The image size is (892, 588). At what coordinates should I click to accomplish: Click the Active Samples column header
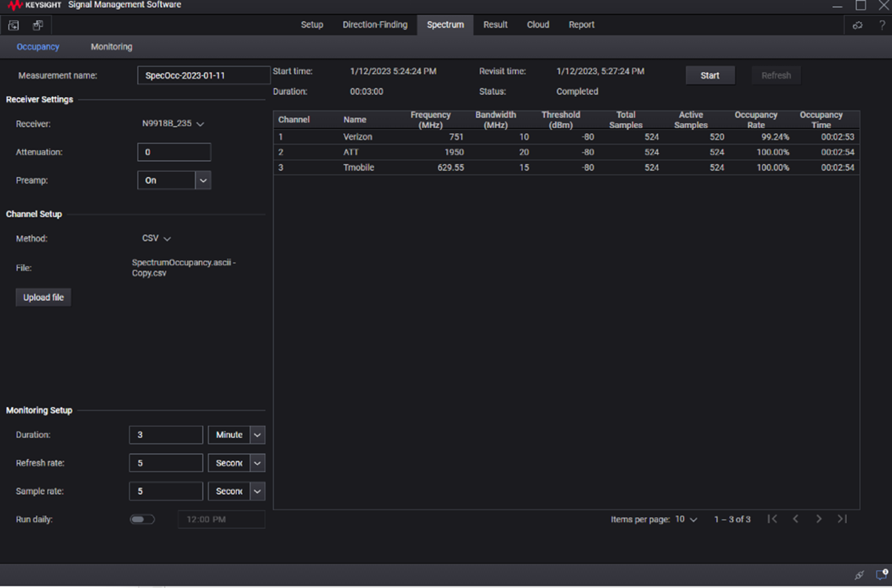691,120
